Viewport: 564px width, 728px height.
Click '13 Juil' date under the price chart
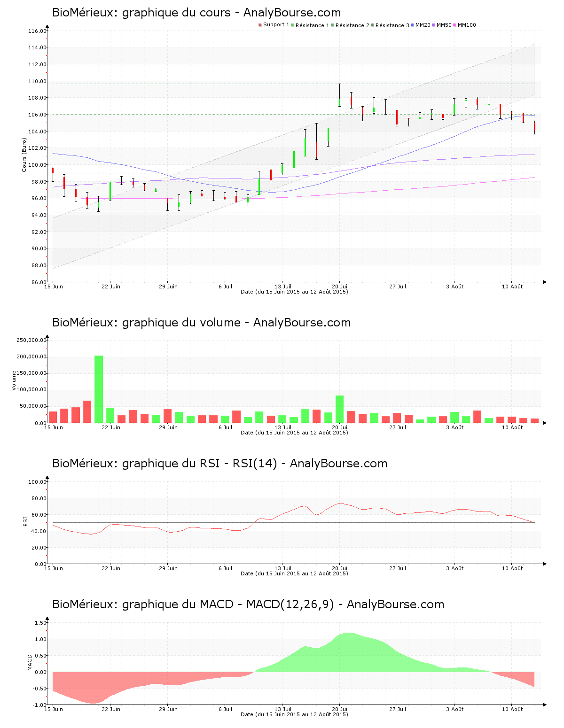[283, 287]
